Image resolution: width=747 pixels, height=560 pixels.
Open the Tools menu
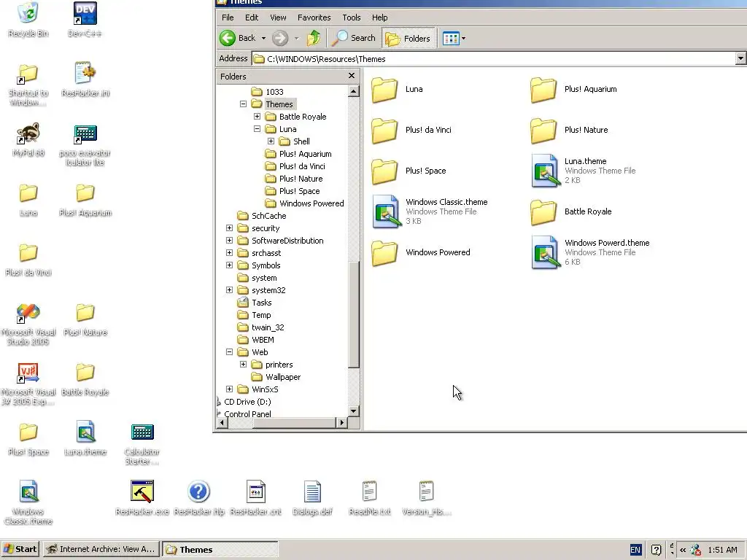pos(352,17)
